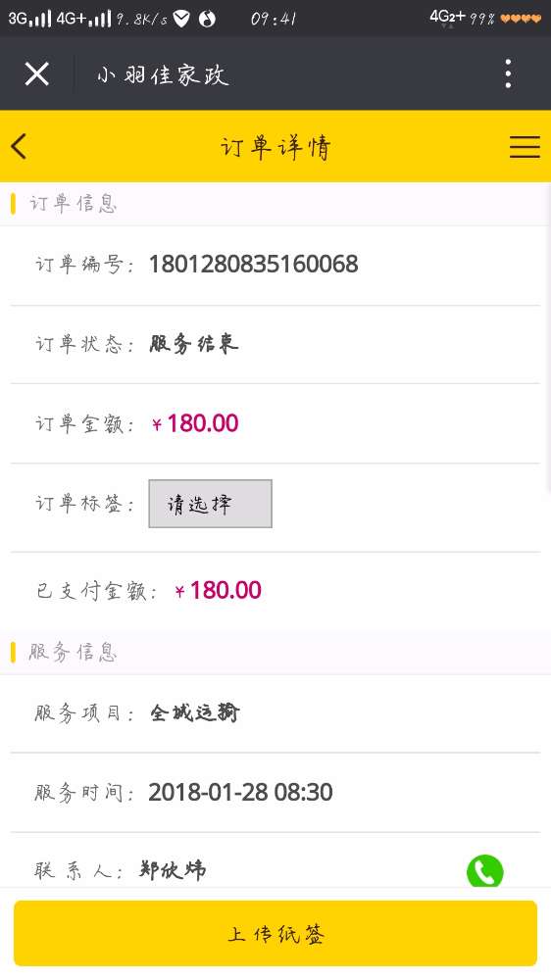
Task: Tap the green phone call icon
Action: point(484,871)
